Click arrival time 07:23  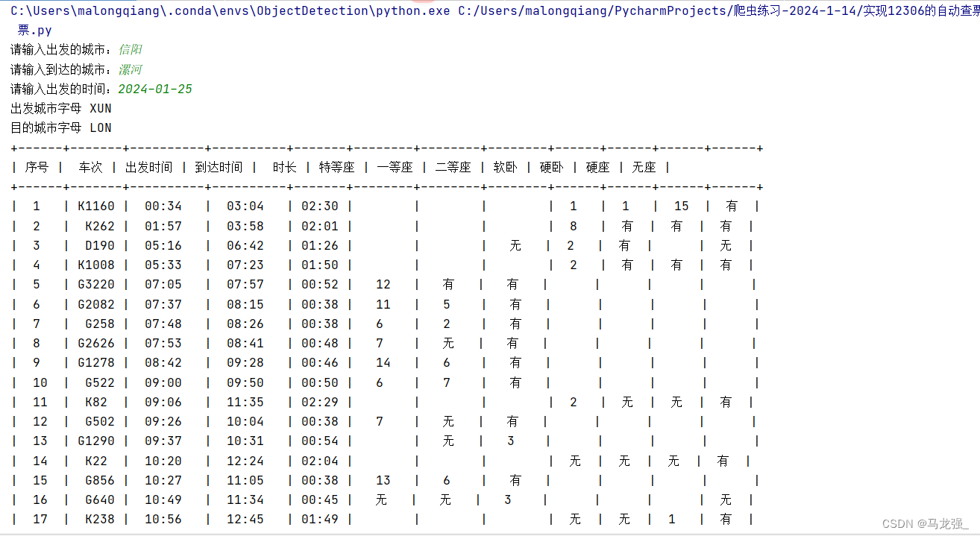(x=245, y=265)
